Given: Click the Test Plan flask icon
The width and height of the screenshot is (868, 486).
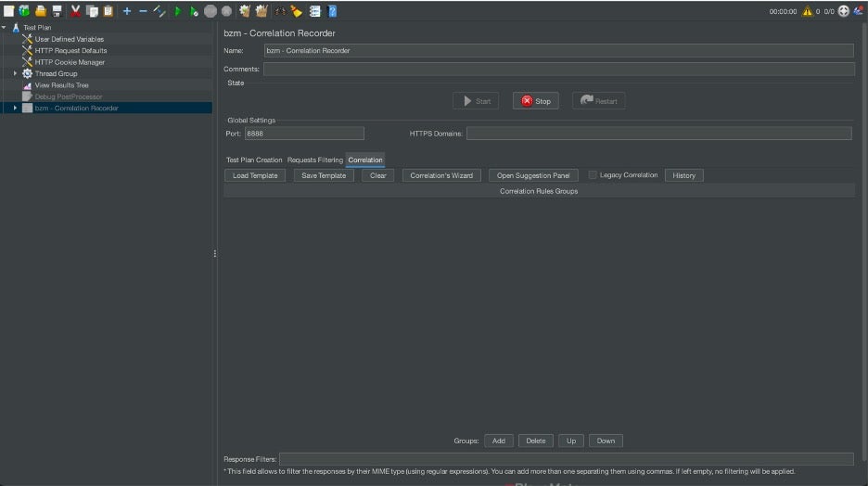Looking at the screenshot, I should (16, 27).
